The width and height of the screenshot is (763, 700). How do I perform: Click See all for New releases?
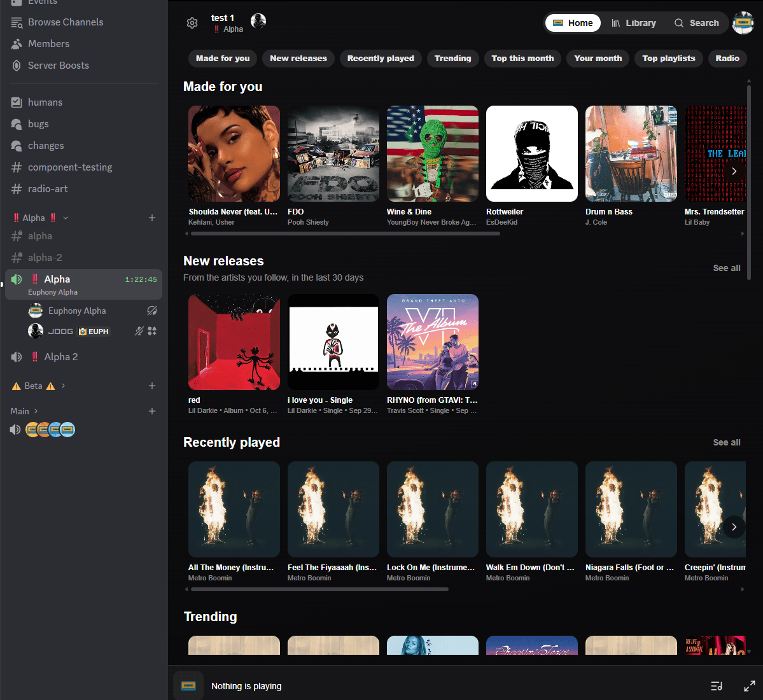pyautogui.click(x=727, y=268)
